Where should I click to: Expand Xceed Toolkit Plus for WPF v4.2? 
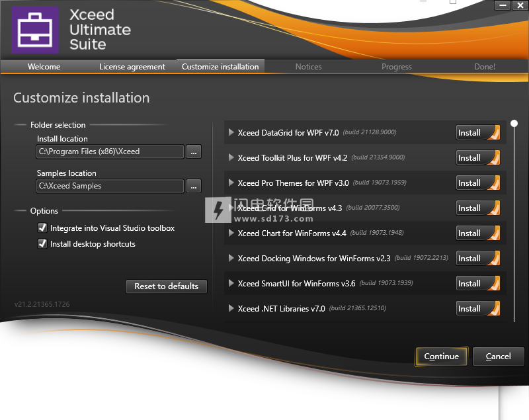(231, 157)
